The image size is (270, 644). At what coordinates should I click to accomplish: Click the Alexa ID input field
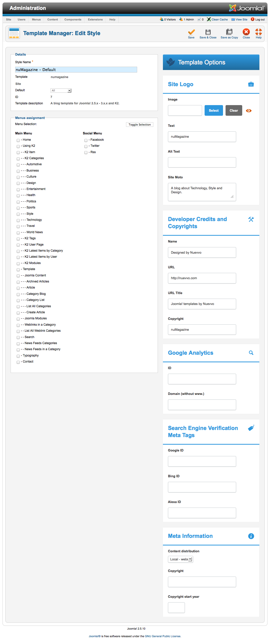tap(202, 513)
